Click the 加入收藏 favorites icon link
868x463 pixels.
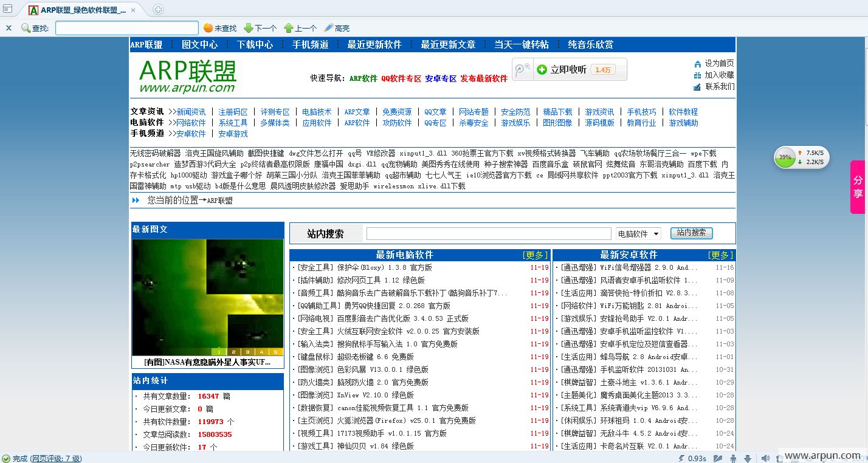(714, 75)
